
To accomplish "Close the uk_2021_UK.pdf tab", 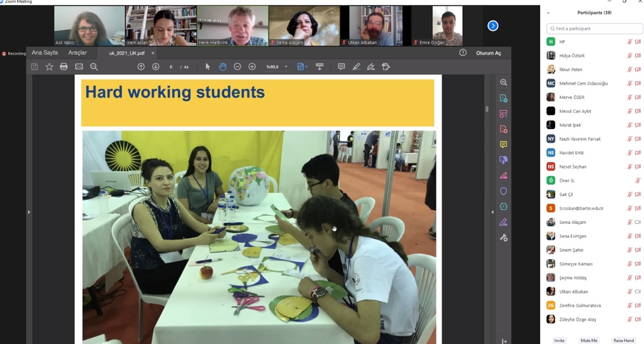I will point(153,53).
